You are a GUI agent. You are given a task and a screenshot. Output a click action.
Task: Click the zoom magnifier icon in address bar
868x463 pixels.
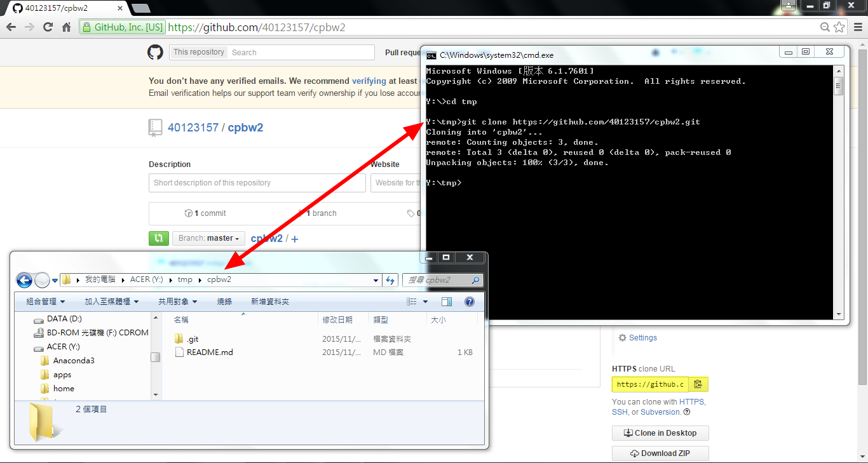point(825,27)
